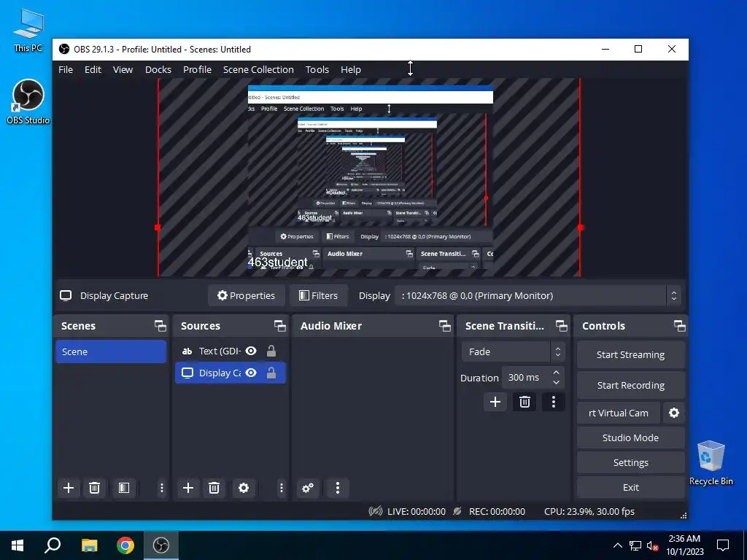Toggle Studio Mode
The width and height of the screenshot is (747, 560).
(x=630, y=437)
